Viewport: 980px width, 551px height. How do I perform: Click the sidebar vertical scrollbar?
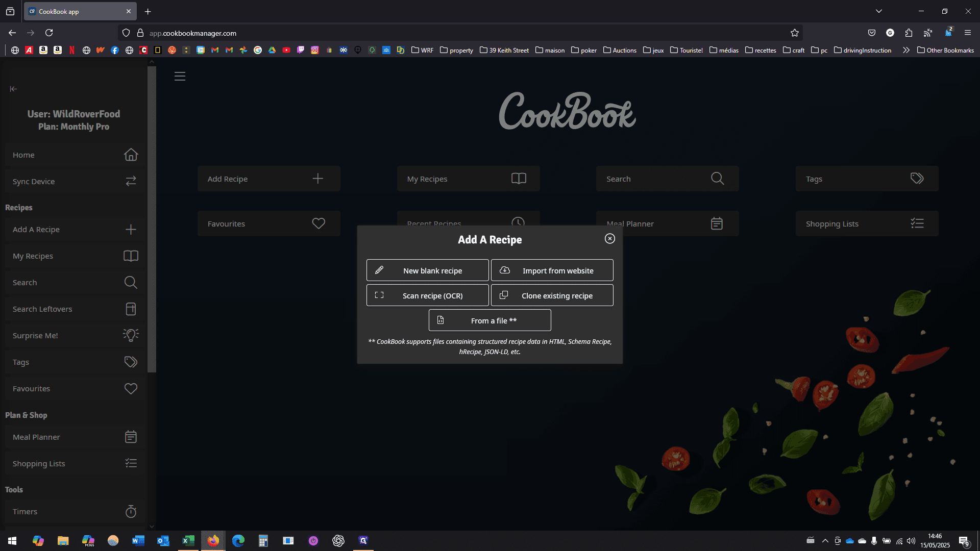click(152, 219)
